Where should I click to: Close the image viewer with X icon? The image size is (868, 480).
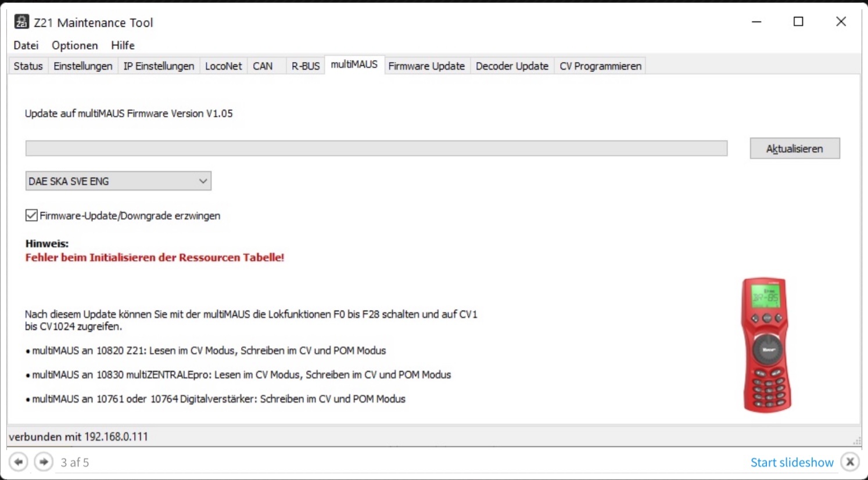pos(850,462)
